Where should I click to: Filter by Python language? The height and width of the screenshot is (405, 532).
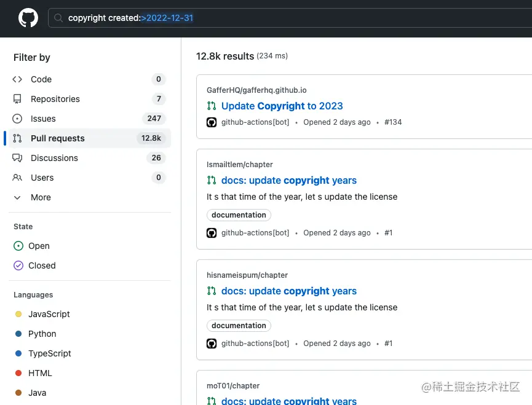point(42,334)
